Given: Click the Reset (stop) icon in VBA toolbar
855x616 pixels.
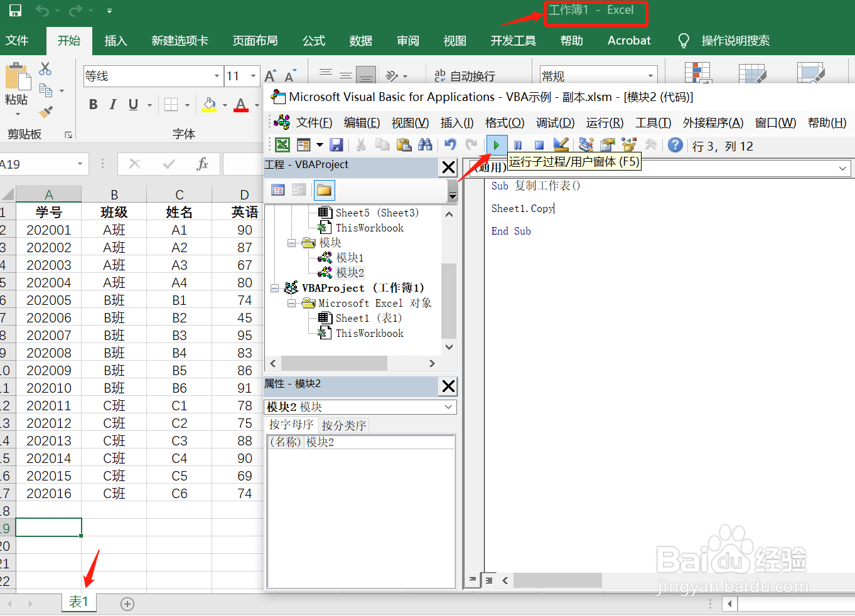Looking at the screenshot, I should tap(539, 146).
